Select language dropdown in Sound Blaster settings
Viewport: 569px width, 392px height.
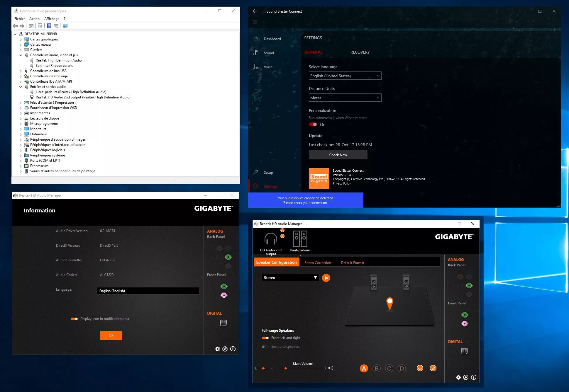[x=344, y=76]
